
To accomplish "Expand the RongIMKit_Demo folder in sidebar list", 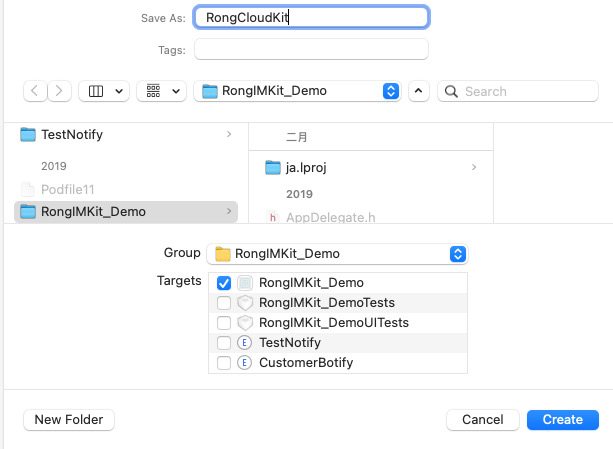I will point(229,212).
